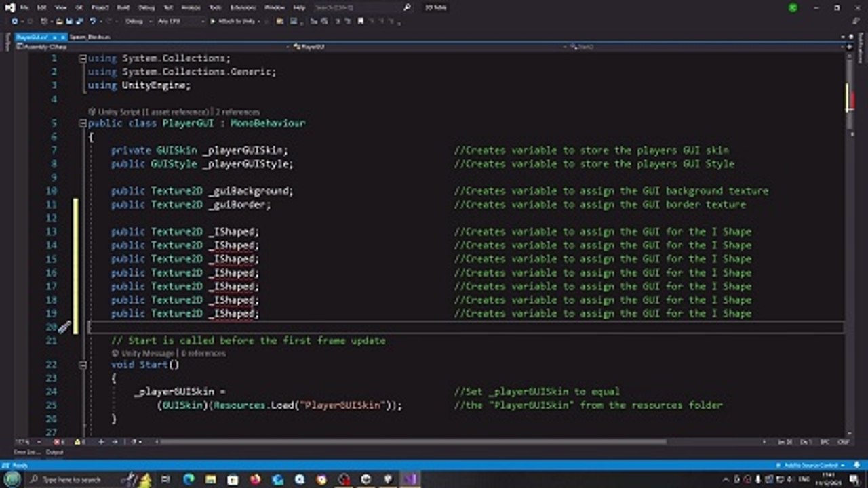868x488 pixels.
Task: Open File Explorer from the taskbar
Action: click(x=211, y=479)
